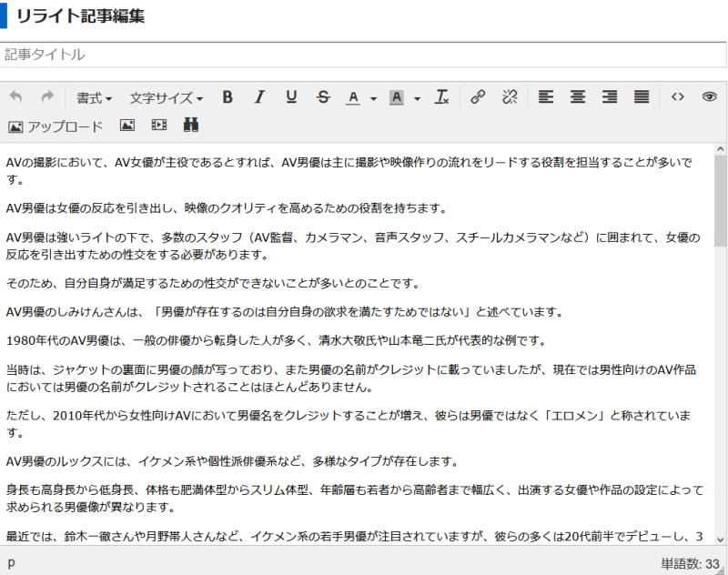Click the Bold formatting icon
This screenshot has width=728, height=575.
(x=227, y=97)
